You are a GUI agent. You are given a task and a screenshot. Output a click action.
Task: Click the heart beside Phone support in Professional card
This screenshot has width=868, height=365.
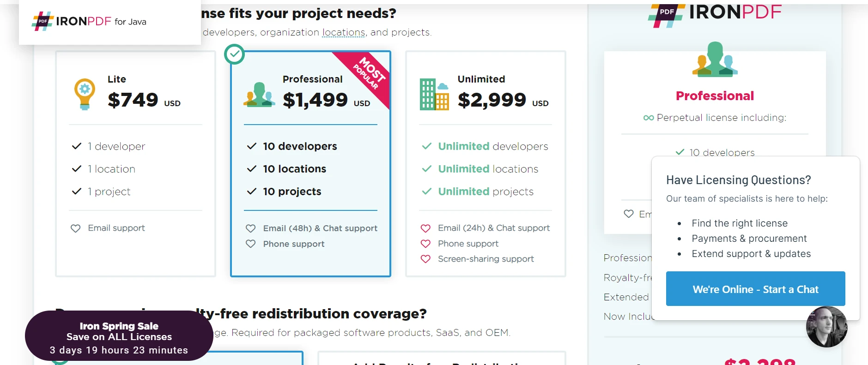[250, 244]
